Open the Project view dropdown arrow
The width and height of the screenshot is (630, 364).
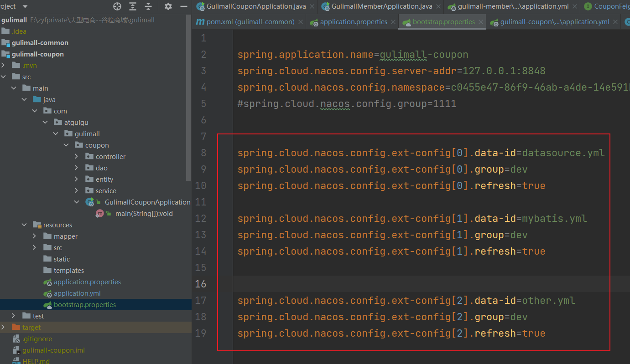[25, 6]
